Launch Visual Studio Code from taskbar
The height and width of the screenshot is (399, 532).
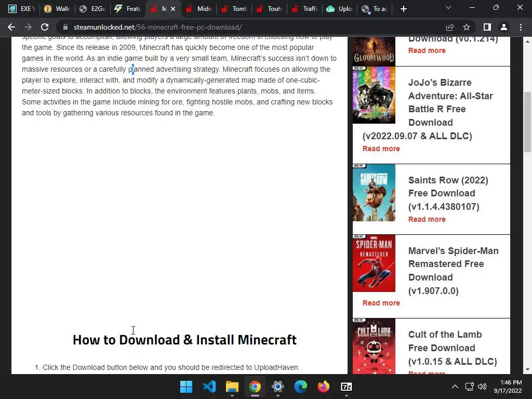209,387
